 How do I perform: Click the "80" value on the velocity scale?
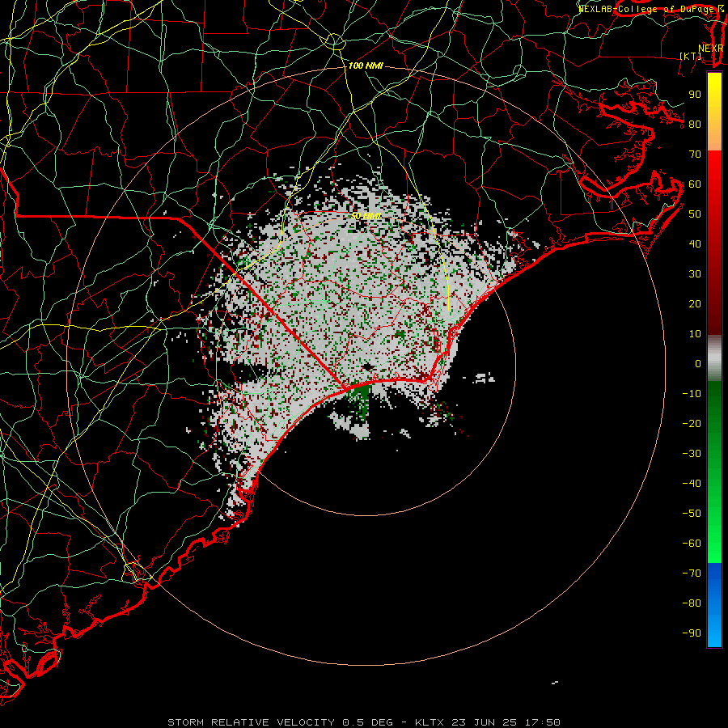(x=695, y=125)
